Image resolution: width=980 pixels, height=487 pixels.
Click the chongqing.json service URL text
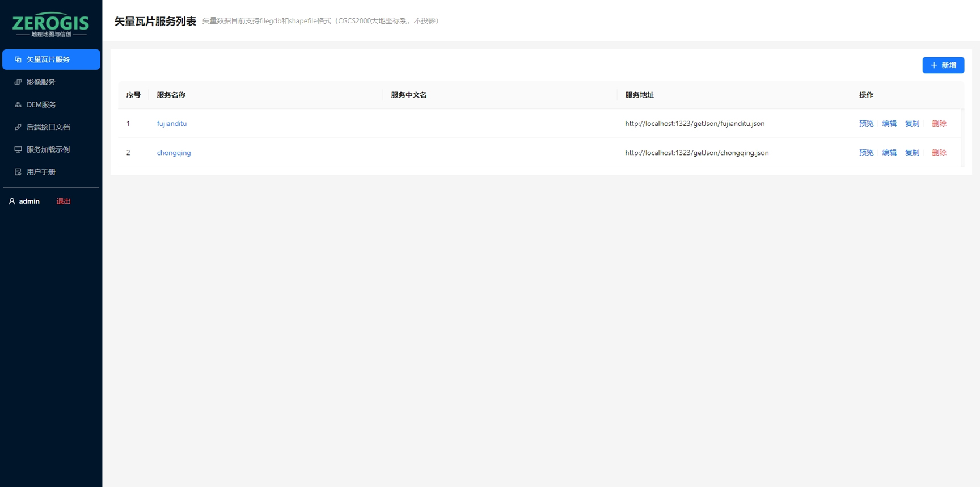point(697,153)
